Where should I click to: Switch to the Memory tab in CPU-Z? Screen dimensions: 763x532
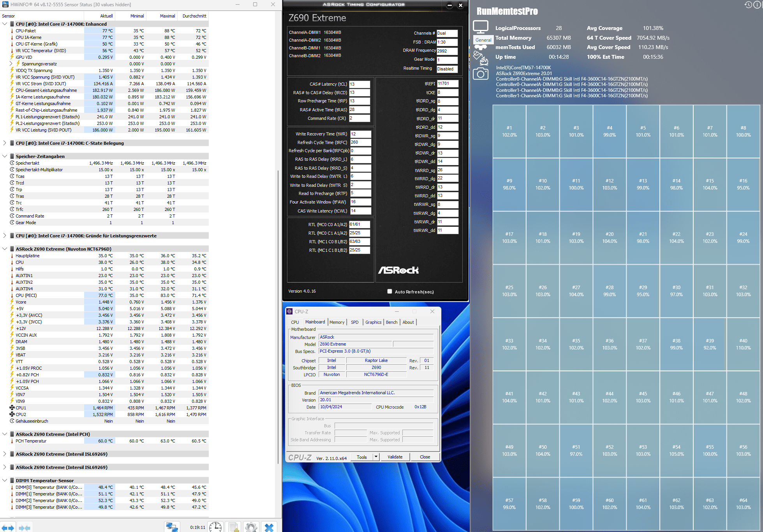[337, 322]
